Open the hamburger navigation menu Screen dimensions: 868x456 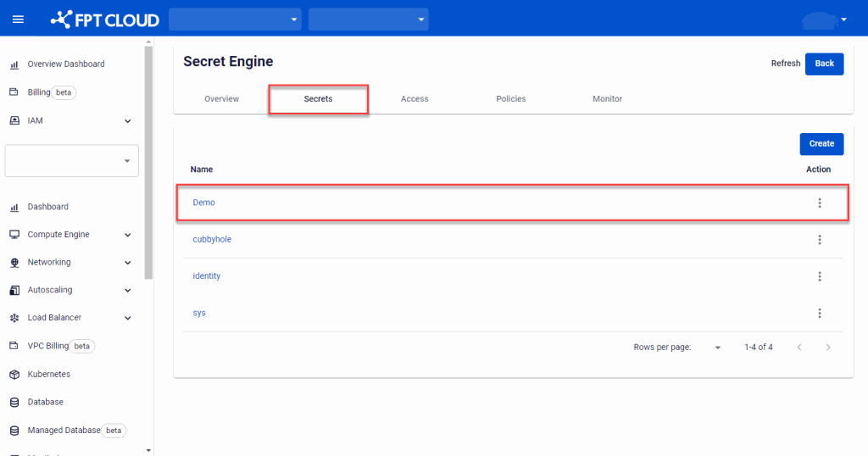18,19
